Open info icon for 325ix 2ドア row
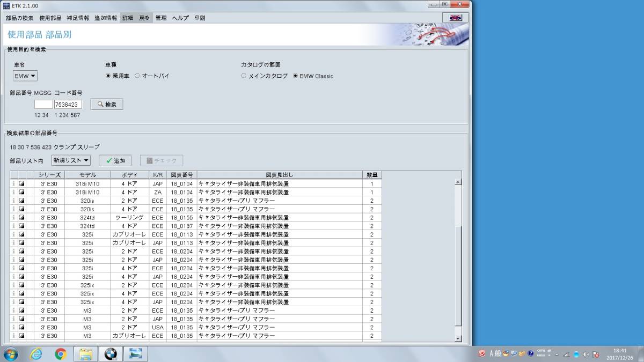 tap(14, 285)
